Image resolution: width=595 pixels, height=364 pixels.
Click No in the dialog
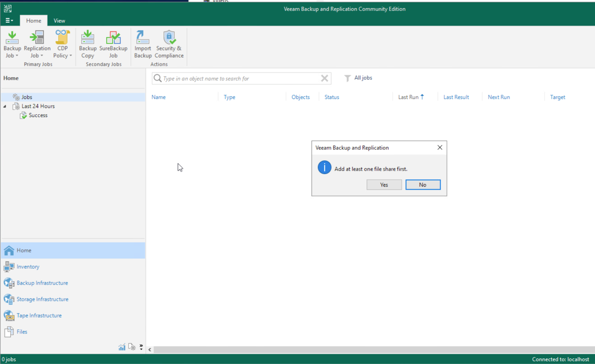point(423,185)
